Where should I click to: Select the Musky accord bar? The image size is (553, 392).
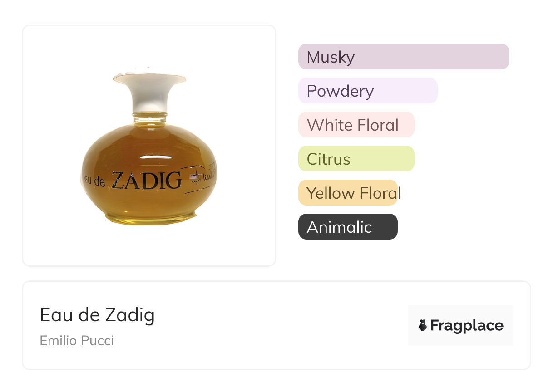(403, 57)
